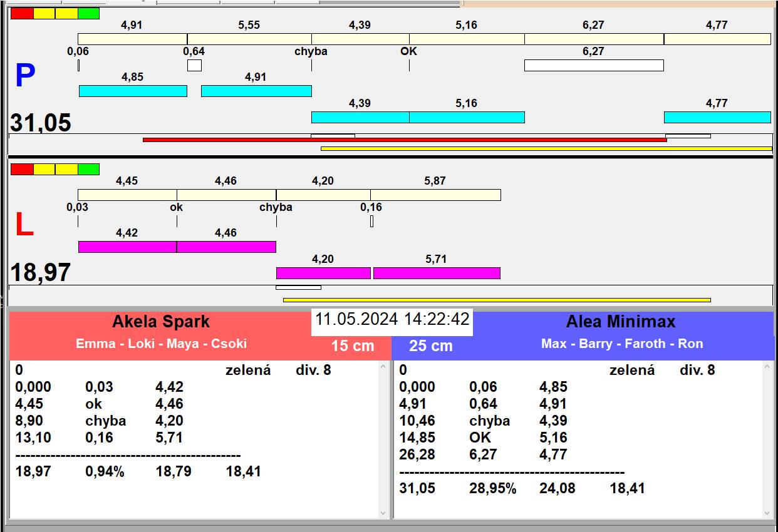
Task: Click the red start light in lane L
Action: pos(22,169)
